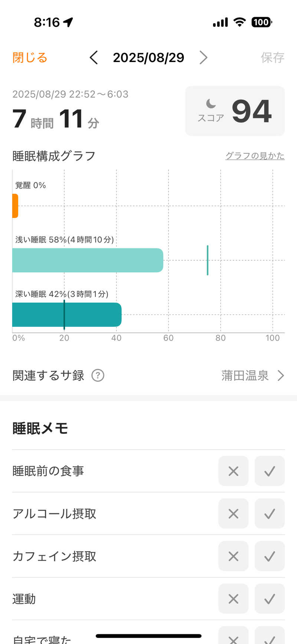
Task: Mark 睡眠前の食事 as yes (check)
Action: (270, 471)
